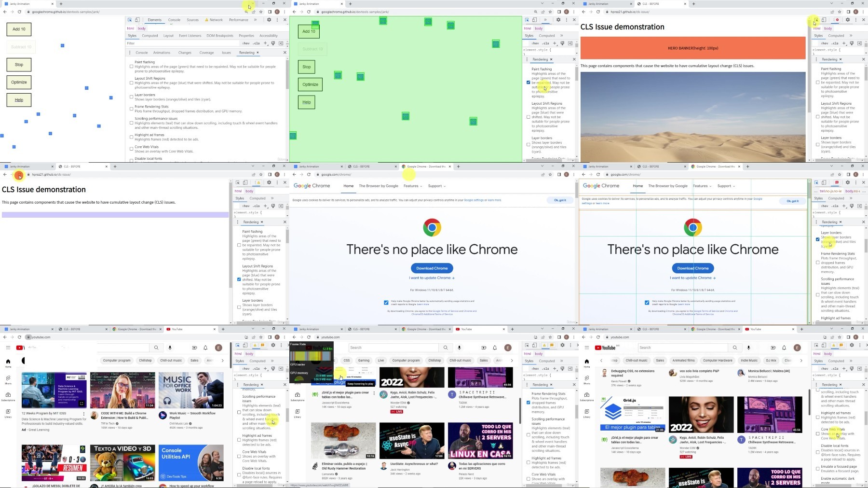Switch to the Network tab in DevTools
This screenshot has height=488, width=868.
(214, 20)
